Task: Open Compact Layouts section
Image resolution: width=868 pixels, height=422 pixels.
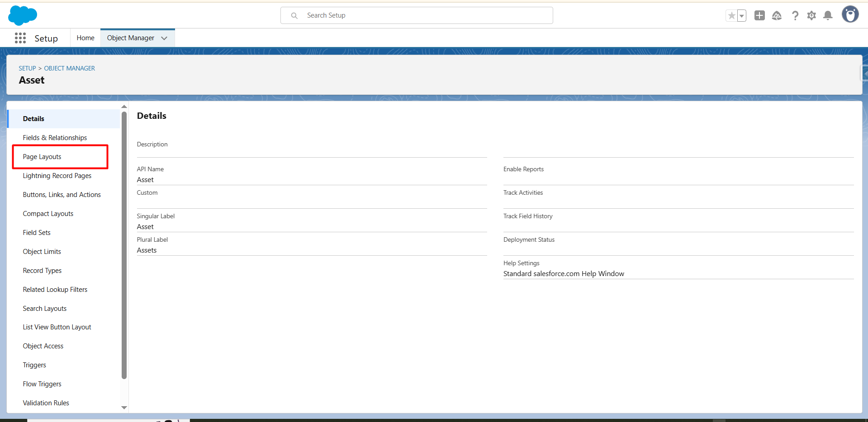Action: pyautogui.click(x=48, y=214)
